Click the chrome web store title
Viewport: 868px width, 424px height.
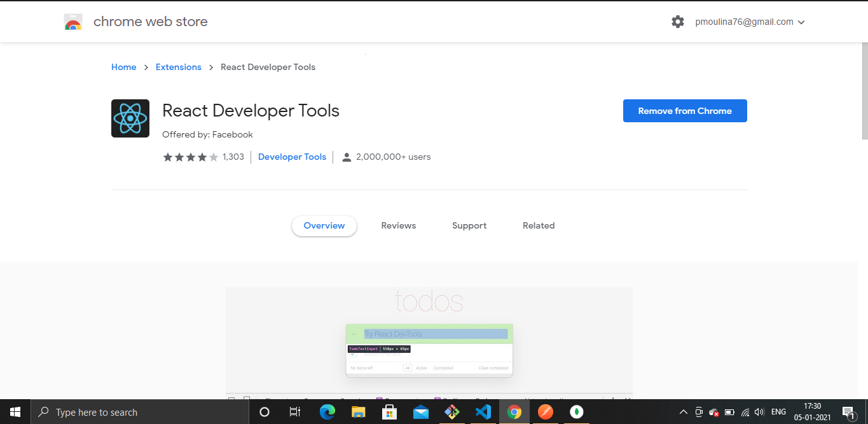(x=151, y=22)
